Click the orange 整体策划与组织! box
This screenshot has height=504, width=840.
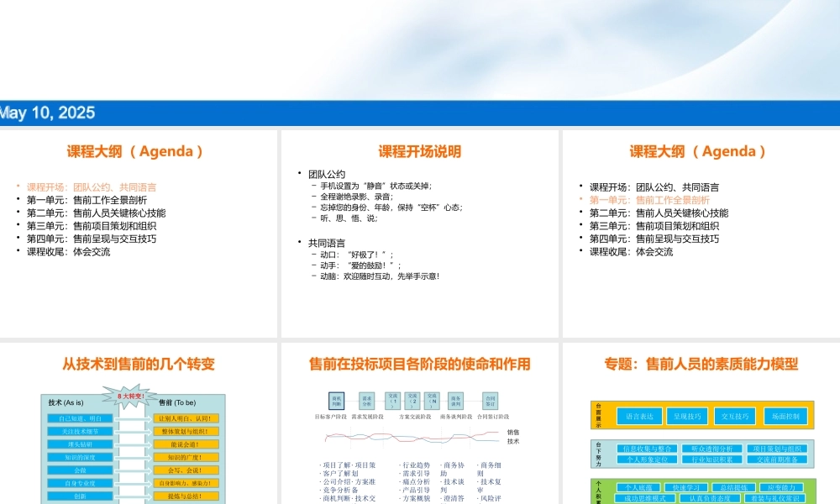pyautogui.click(x=186, y=431)
